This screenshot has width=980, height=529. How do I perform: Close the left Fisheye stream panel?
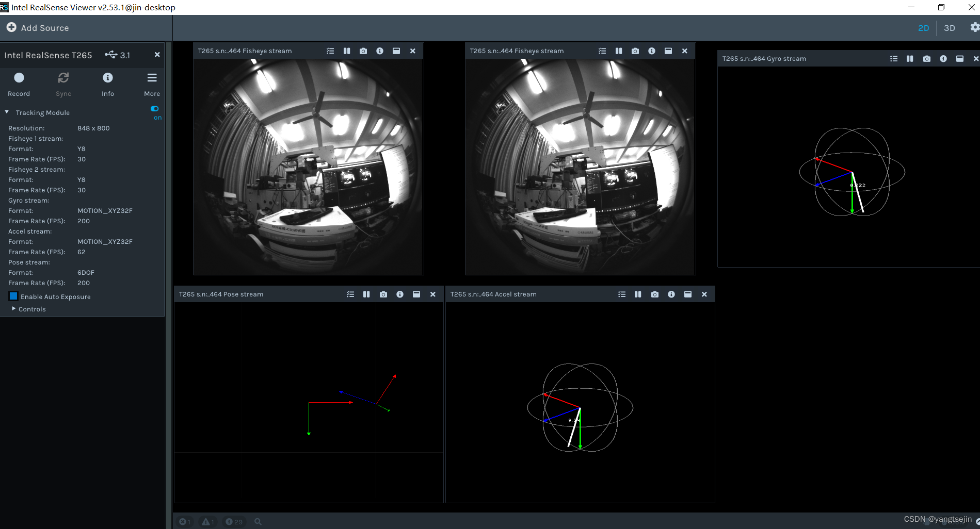(413, 51)
